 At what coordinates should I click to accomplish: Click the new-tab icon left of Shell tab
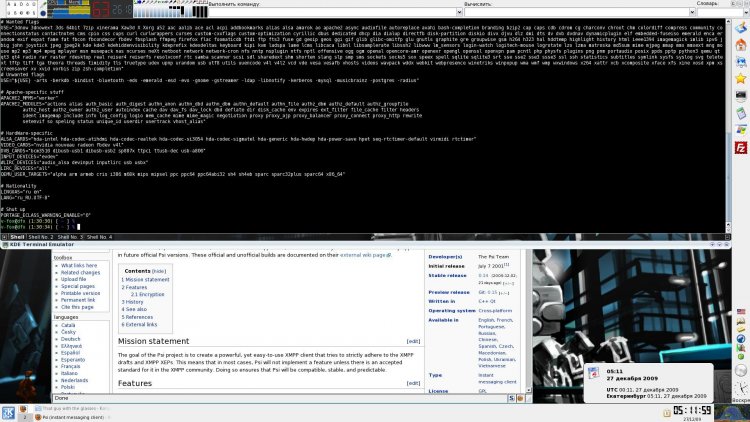(4, 237)
